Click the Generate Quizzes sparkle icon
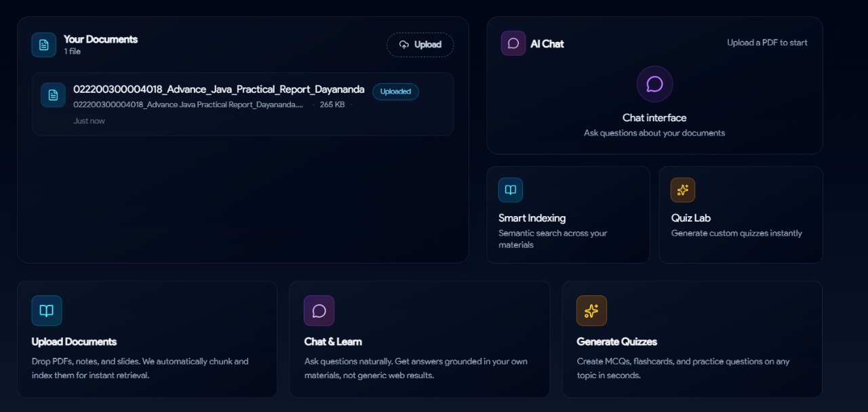This screenshot has height=412, width=868. 591,310
